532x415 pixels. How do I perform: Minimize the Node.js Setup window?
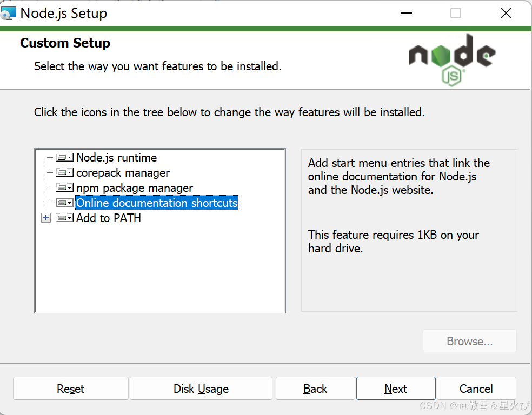pos(407,13)
